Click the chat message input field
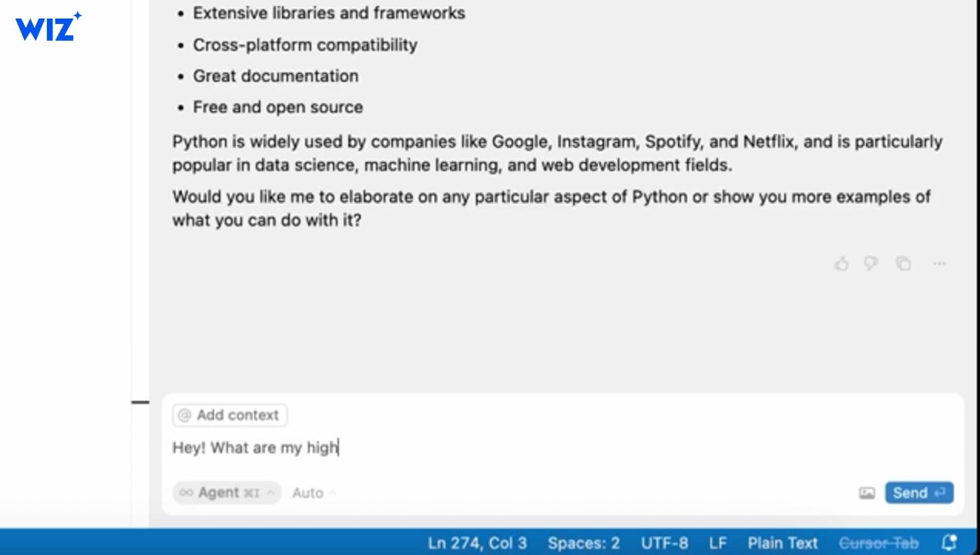This screenshot has width=980, height=555. click(x=539, y=448)
